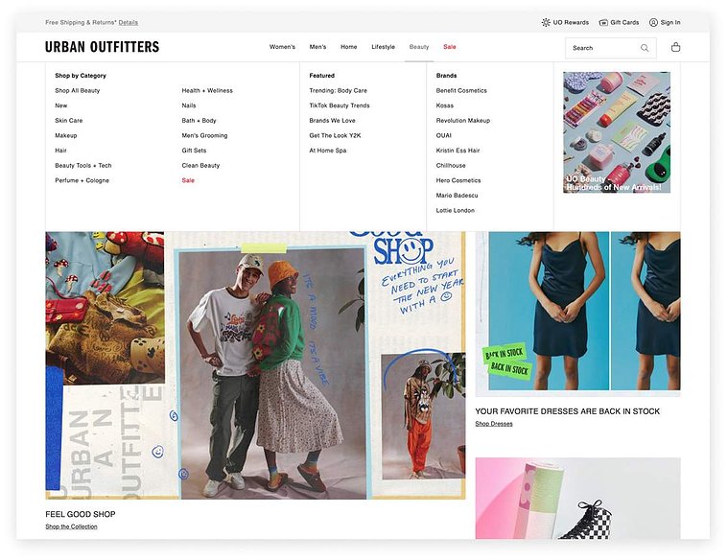728x560 pixels.
Task: Open Get The Look Y2K
Action: pos(335,135)
